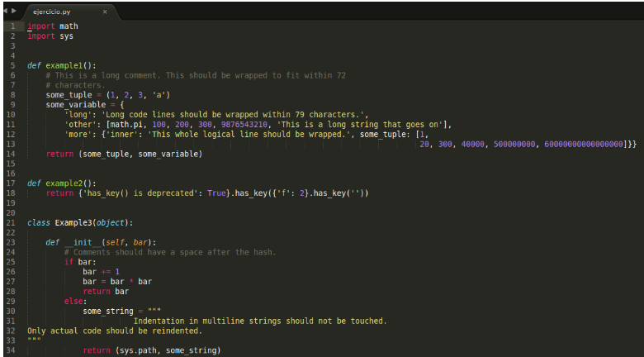
Task: Click the Example3 class name
Action: 73,222
